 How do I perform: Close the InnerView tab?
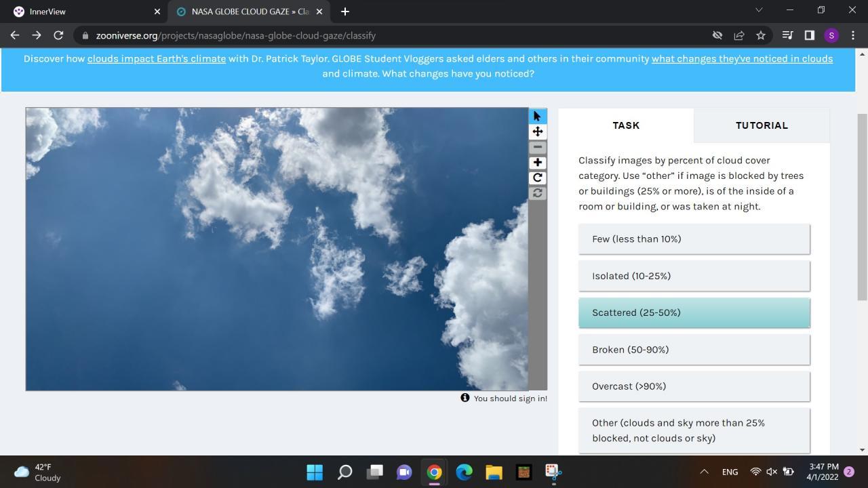point(157,12)
